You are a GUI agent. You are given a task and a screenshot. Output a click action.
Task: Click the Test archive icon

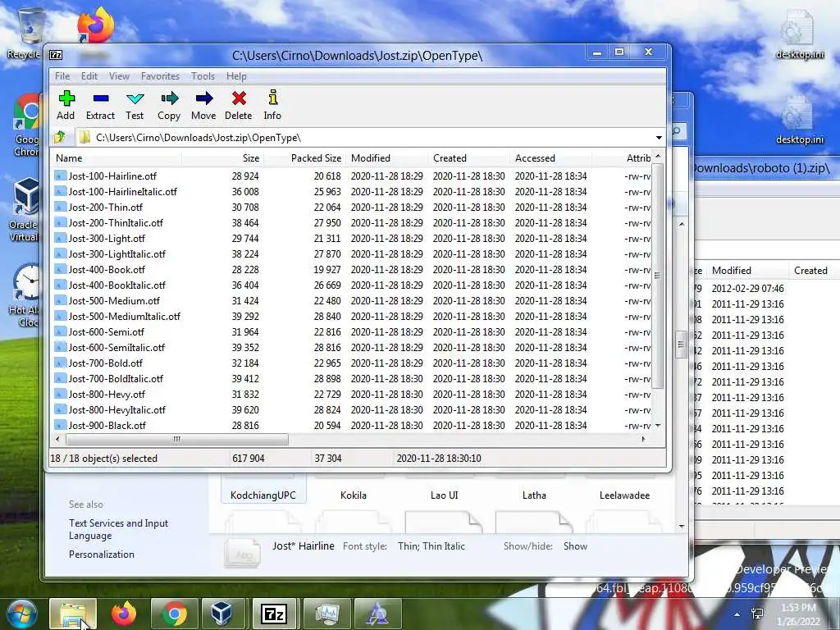coord(135,98)
